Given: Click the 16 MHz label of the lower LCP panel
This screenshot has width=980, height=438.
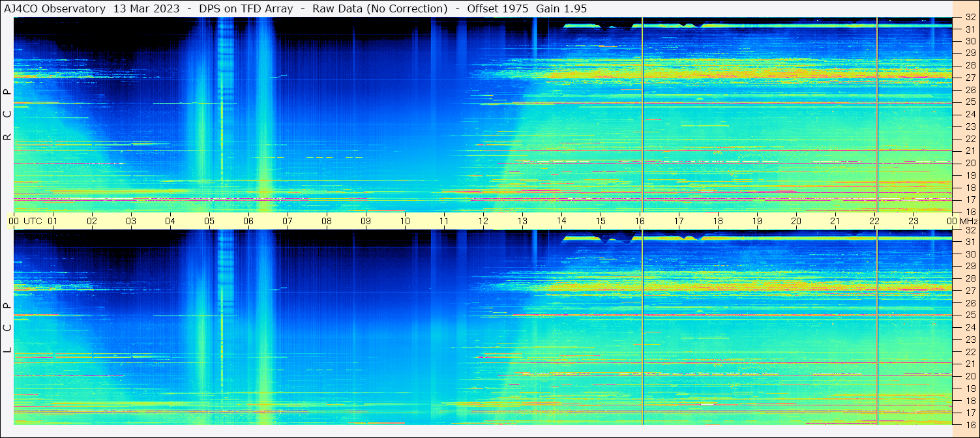Looking at the screenshot, I should click(970, 424).
